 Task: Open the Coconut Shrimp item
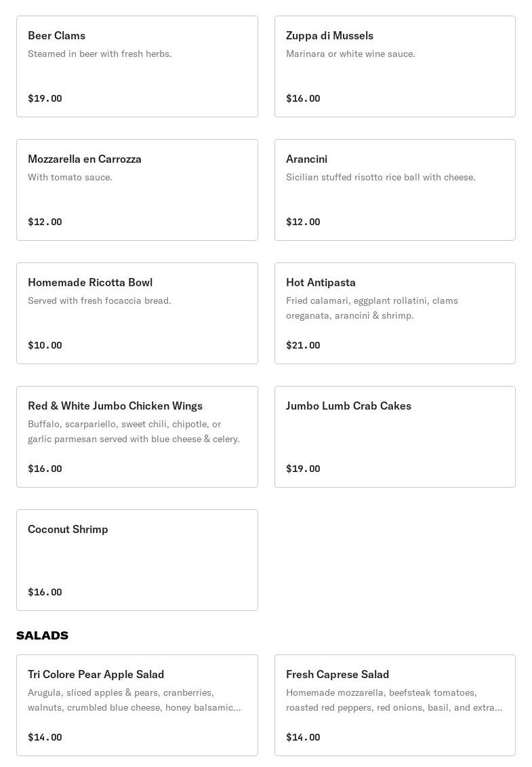click(137, 560)
